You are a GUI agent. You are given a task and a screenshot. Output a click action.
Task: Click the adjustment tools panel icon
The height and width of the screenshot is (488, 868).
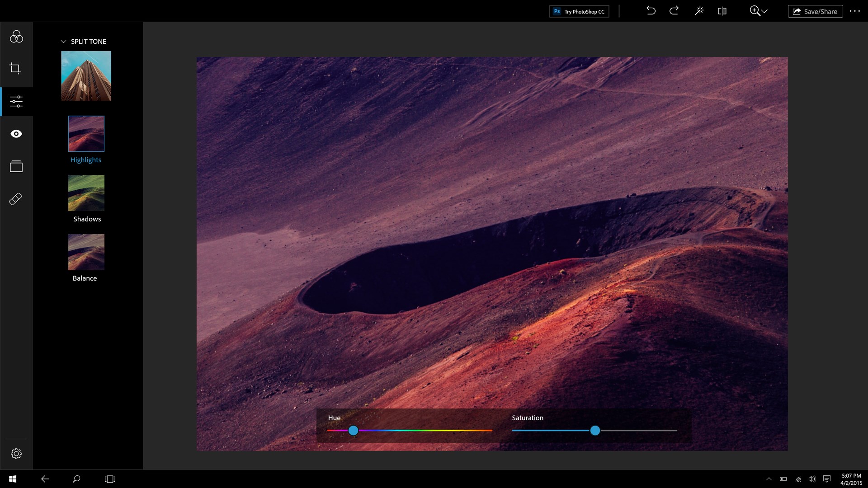coord(16,101)
